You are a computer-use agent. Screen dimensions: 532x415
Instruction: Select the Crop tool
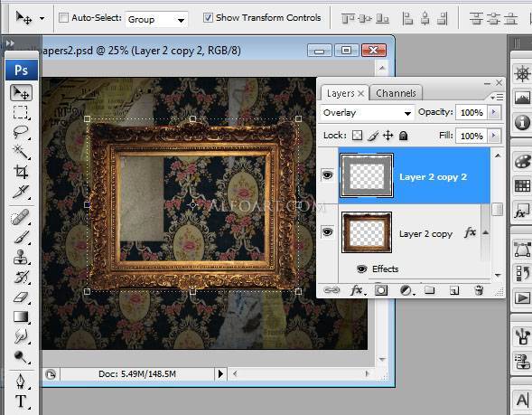click(21, 172)
